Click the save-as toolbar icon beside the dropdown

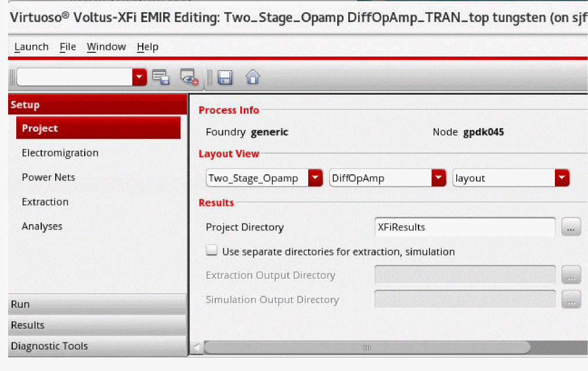point(161,77)
